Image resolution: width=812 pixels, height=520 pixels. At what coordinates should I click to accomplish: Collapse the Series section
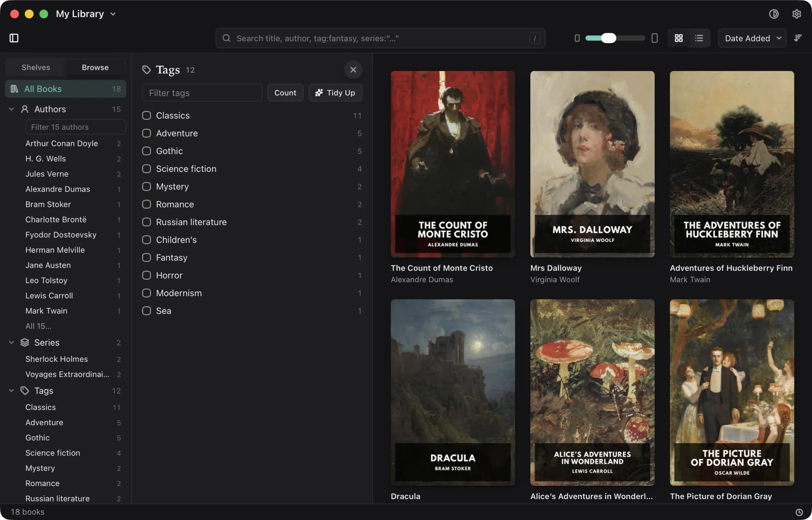pyautogui.click(x=11, y=343)
